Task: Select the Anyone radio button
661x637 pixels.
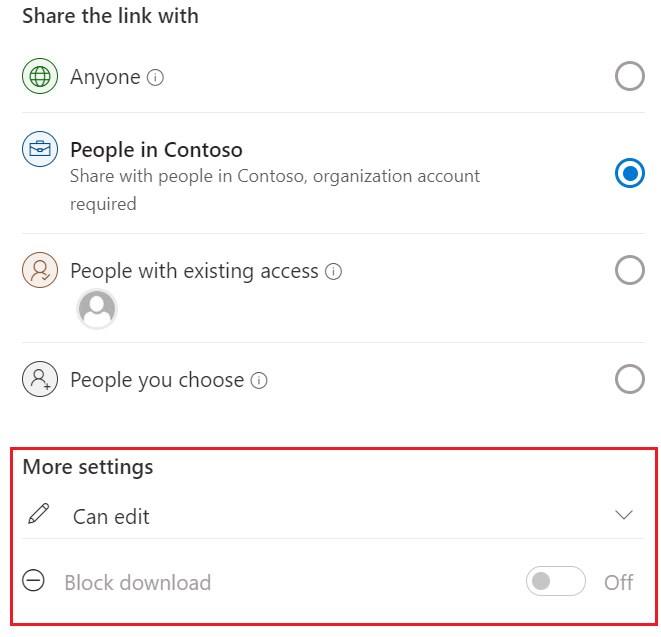Action: pyautogui.click(x=630, y=76)
